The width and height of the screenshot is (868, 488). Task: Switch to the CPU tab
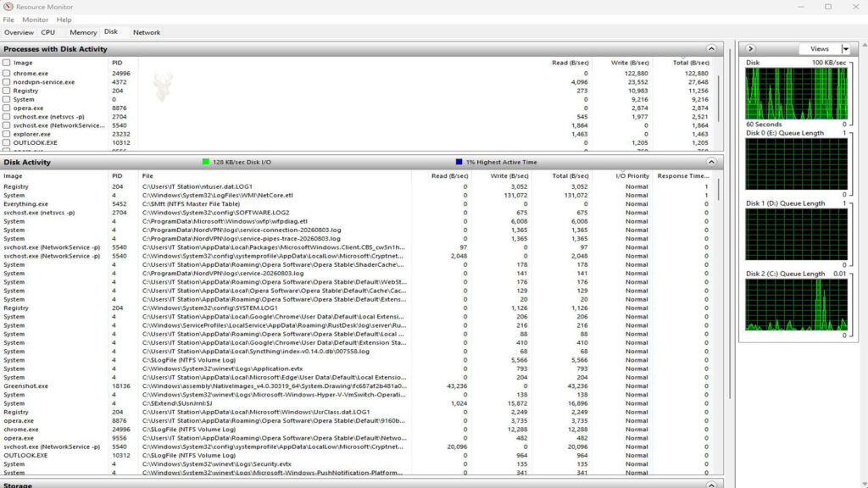coord(48,32)
